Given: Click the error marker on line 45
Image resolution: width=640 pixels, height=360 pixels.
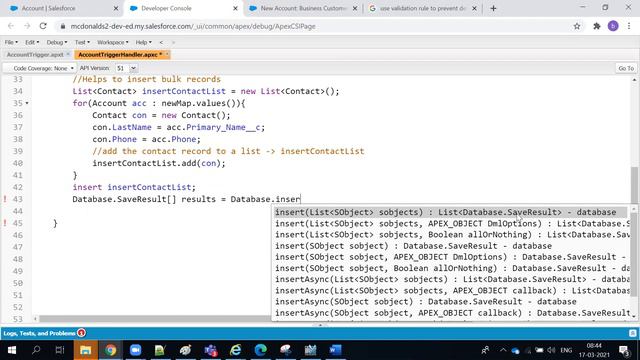Looking at the screenshot, I should coord(5,223).
